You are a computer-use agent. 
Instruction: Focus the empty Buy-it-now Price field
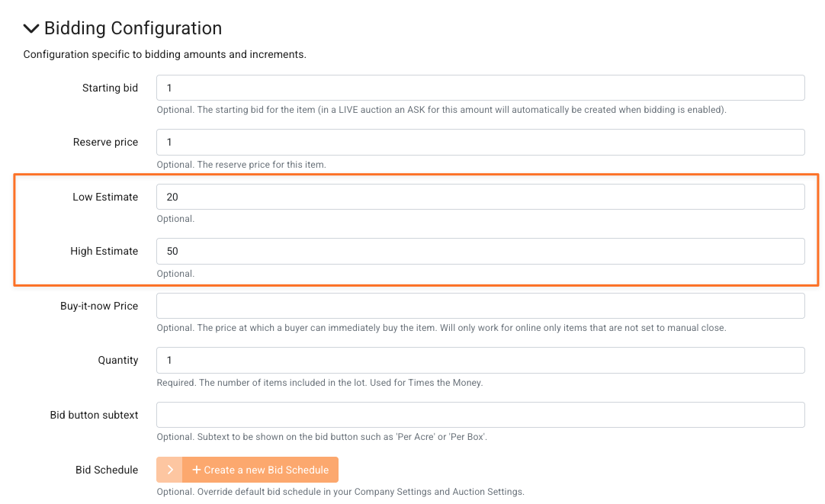pos(480,306)
